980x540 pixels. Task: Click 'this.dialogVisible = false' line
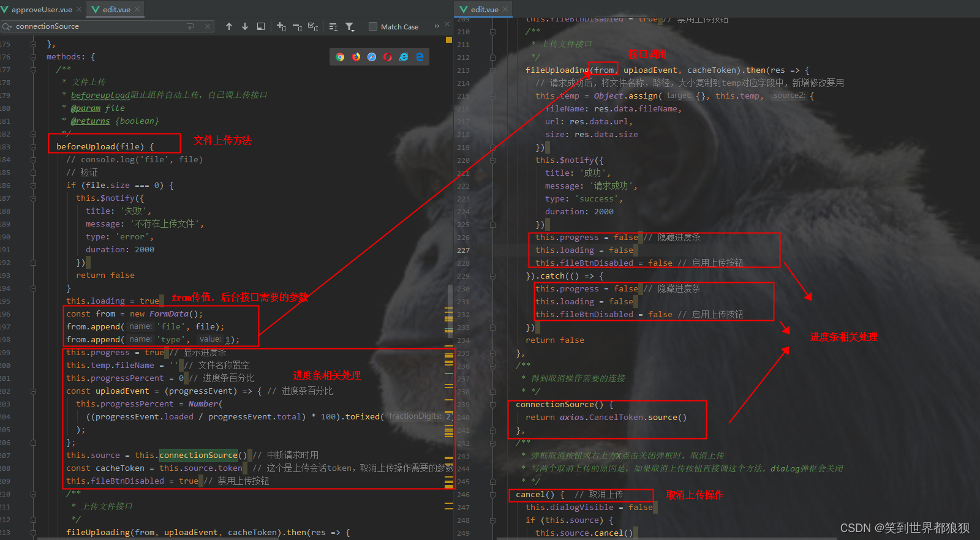coord(589,508)
